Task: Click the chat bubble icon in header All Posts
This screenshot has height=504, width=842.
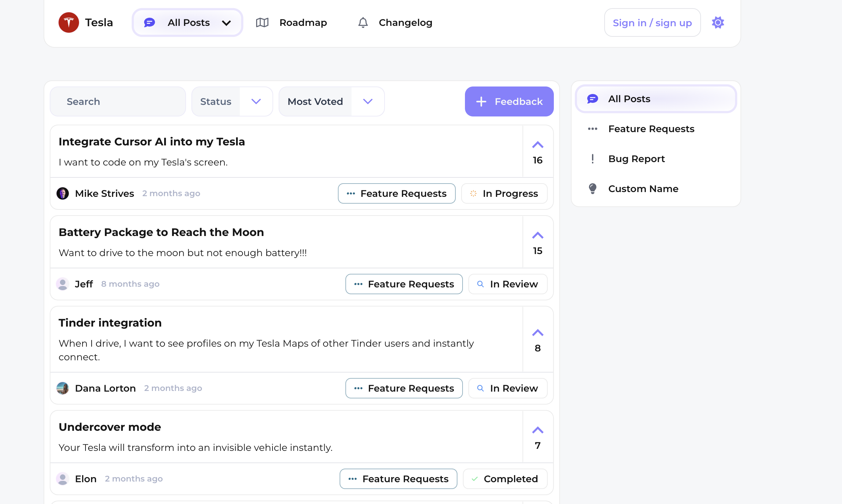Action: pos(150,22)
